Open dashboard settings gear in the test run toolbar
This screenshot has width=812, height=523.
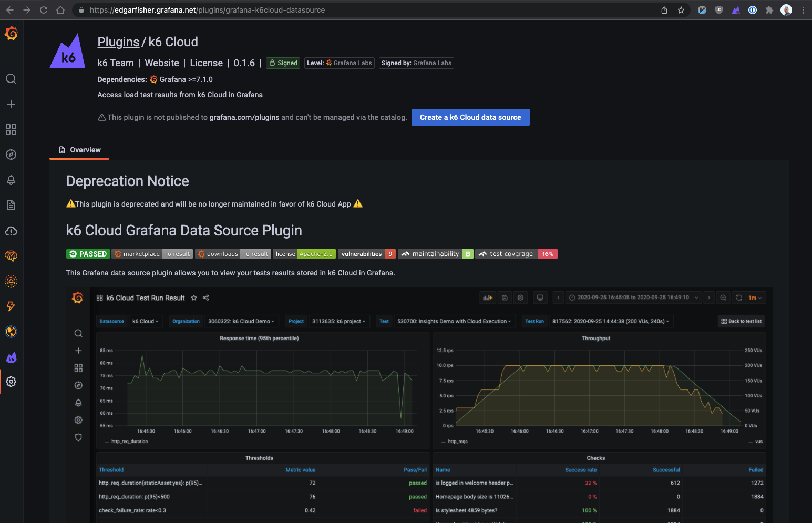[520, 298]
